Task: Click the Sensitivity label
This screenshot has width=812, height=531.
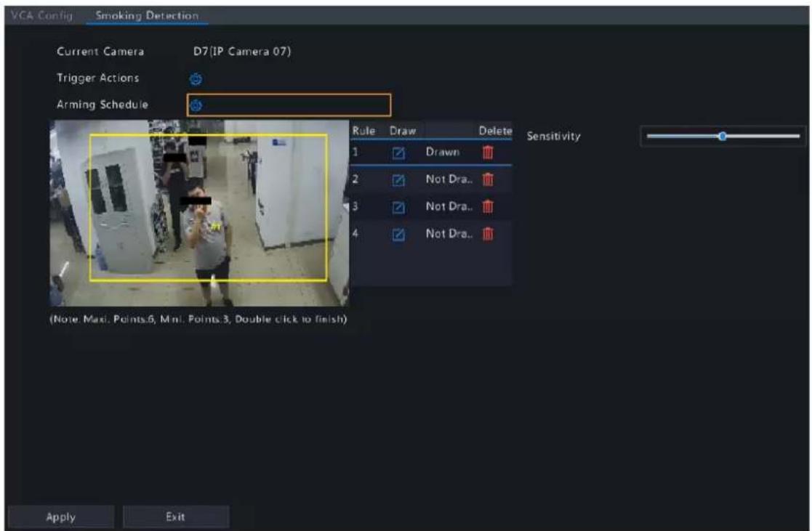Action: [554, 136]
